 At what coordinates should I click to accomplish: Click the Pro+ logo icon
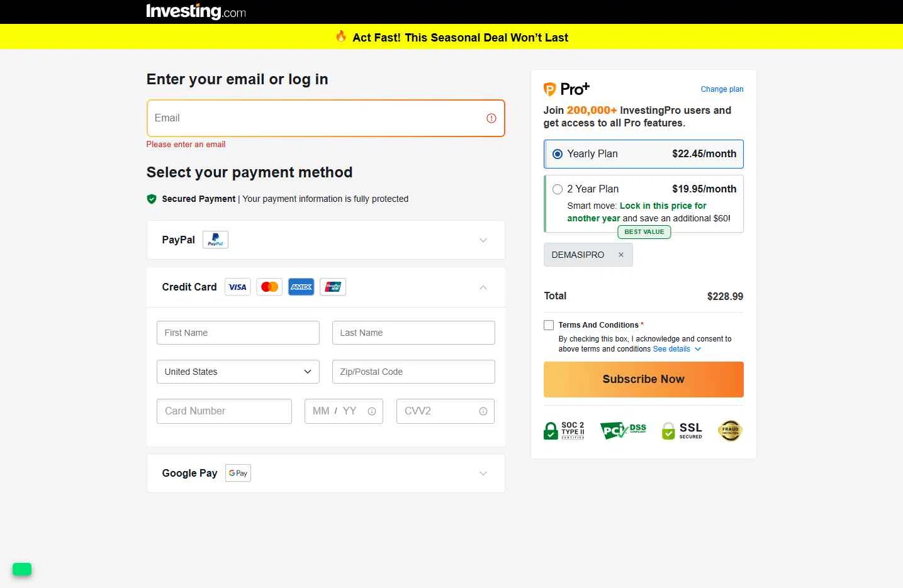click(566, 89)
